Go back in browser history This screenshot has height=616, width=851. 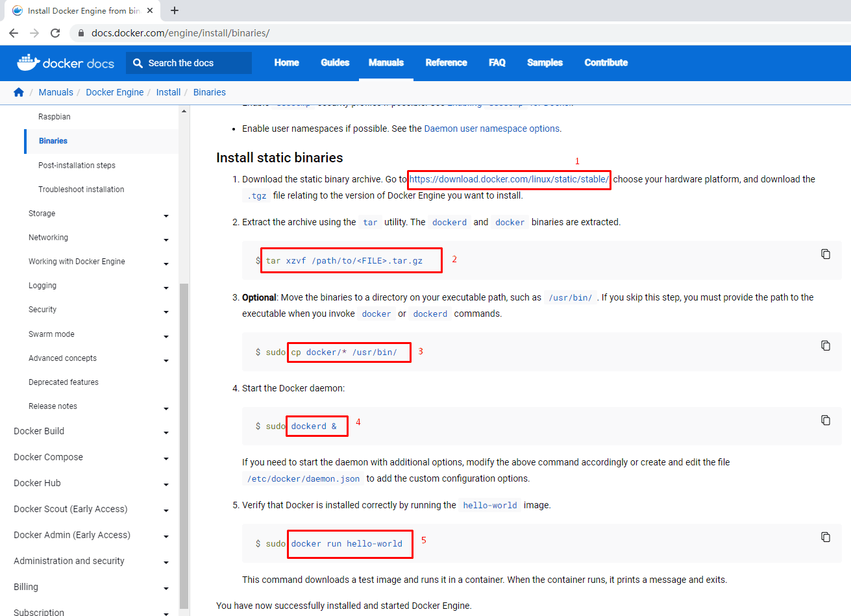(14, 33)
